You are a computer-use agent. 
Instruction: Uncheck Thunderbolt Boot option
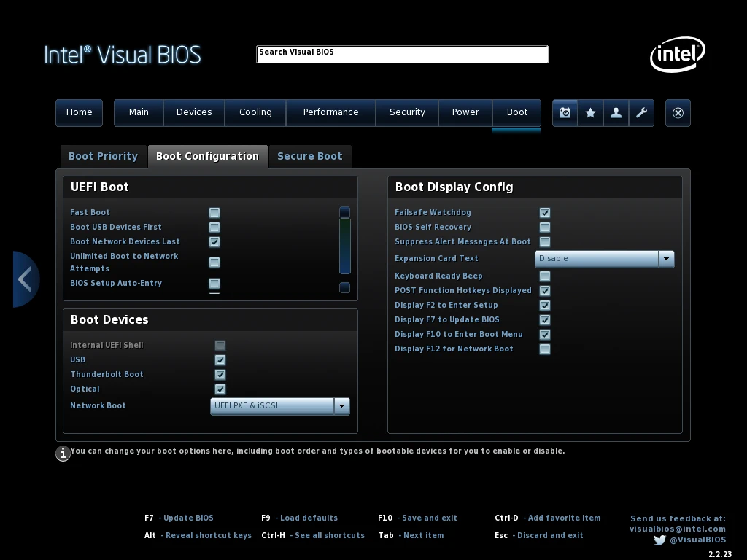point(220,375)
